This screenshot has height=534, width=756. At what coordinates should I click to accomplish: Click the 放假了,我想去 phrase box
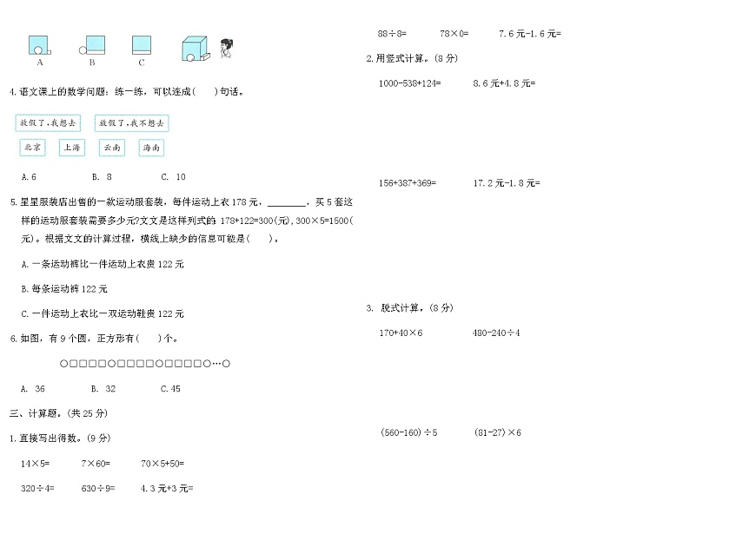pos(49,122)
